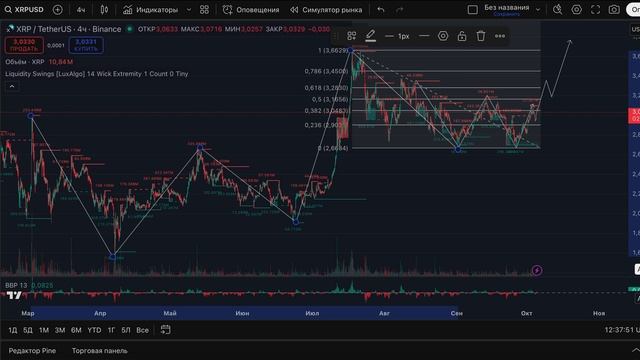Open the Без названия layout name
The width and height of the screenshot is (640, 360).
(507, 8)
